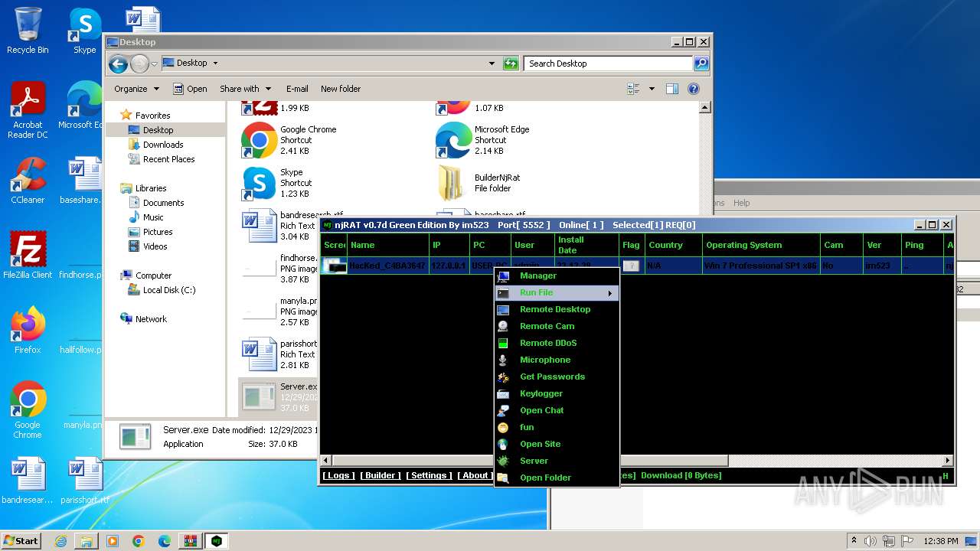Open the recent pages dropdown arrow

coord(154,64)
